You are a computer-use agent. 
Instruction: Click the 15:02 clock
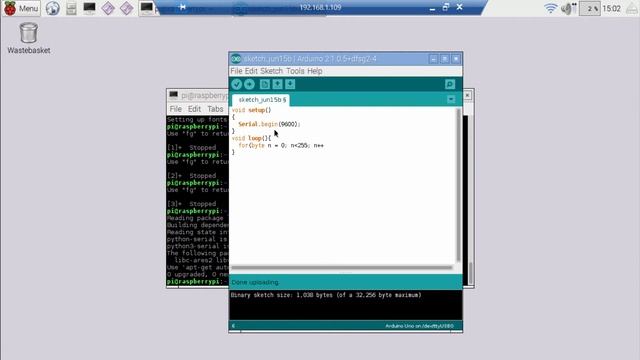tap(611, 8)
